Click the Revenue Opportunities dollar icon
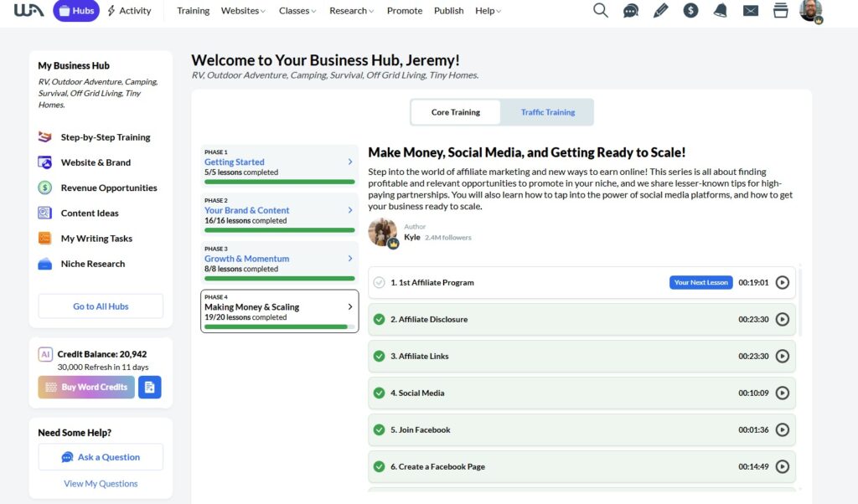The image size is (858, 504). pyautogui.click(x=45, y=188)
